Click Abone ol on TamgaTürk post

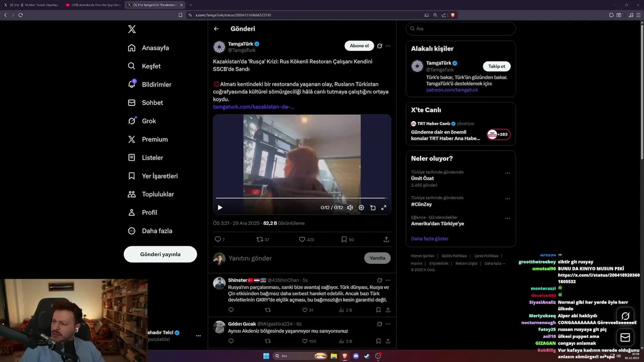(359, 46)
